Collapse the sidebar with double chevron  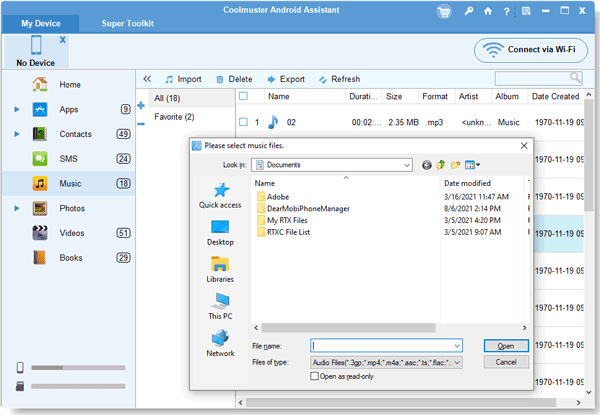tap(147, 79)
